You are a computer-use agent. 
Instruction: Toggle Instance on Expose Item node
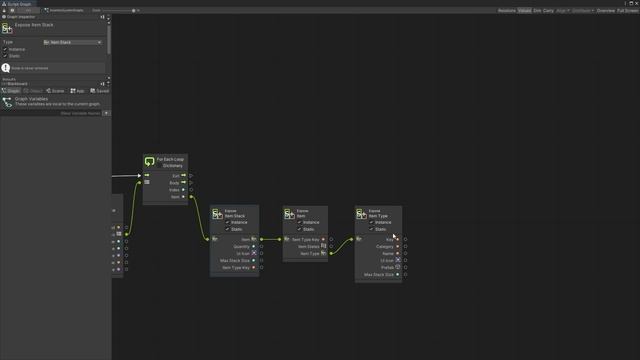299,222
